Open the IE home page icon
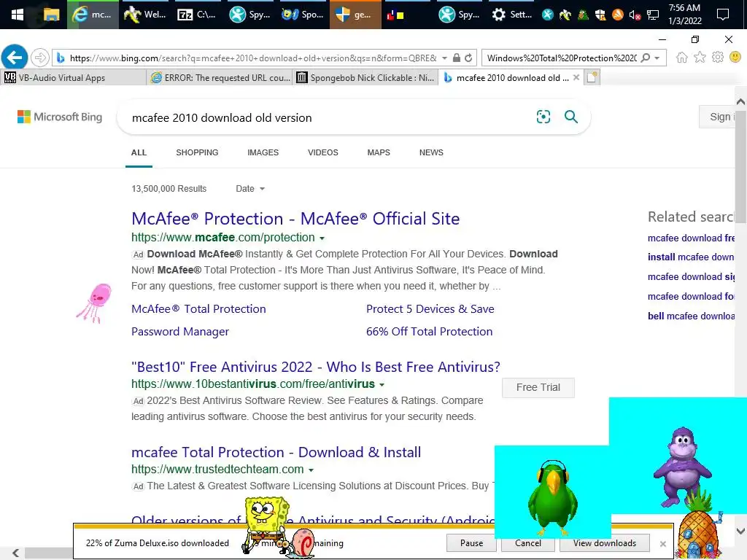This screenshot has height=560, width=747. pos(682,58)
